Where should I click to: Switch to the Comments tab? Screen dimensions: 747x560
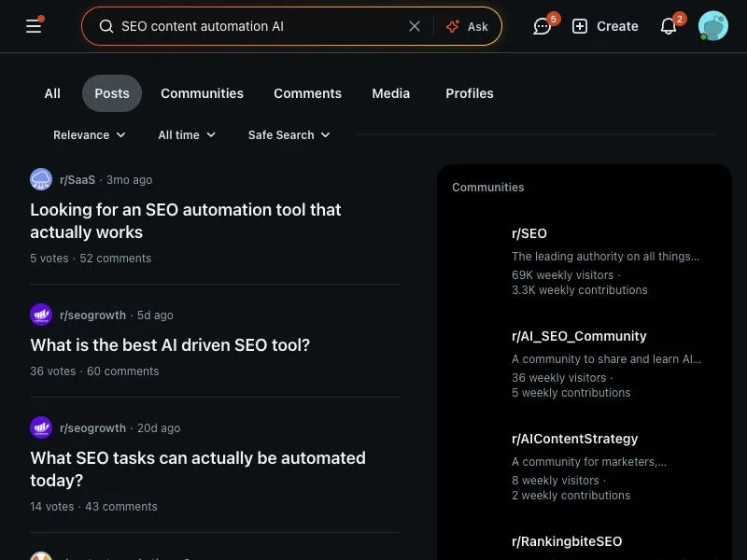[308, 93]
